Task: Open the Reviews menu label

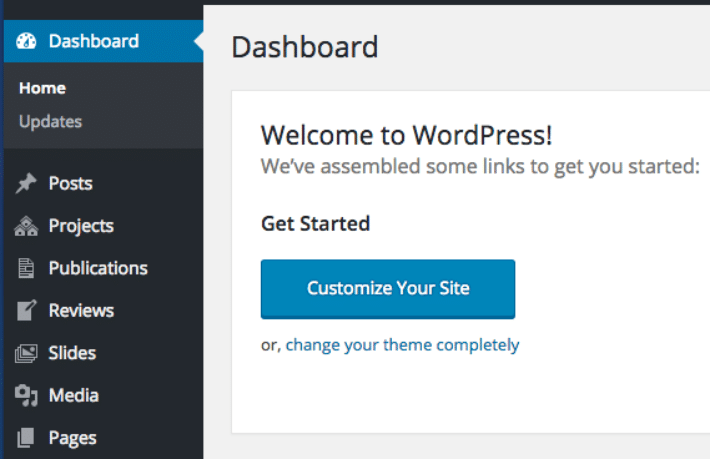Action: [x=81, y=311]
